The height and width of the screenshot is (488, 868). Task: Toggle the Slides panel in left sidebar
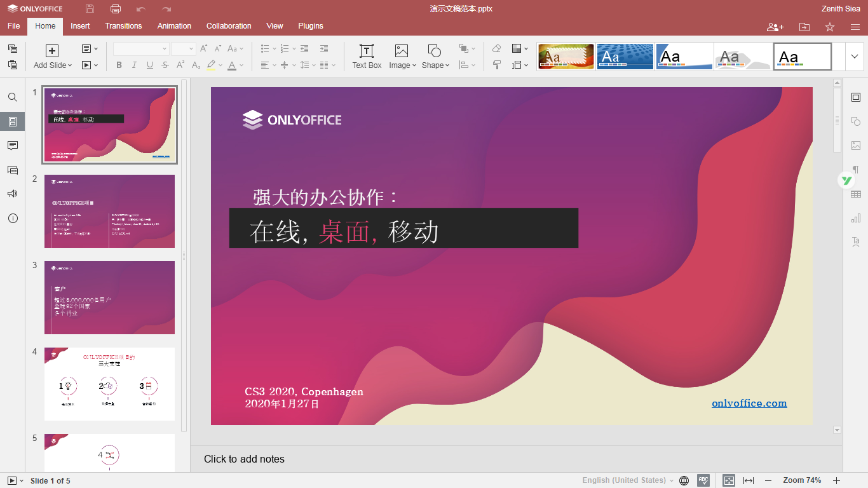tap(13, 121)
